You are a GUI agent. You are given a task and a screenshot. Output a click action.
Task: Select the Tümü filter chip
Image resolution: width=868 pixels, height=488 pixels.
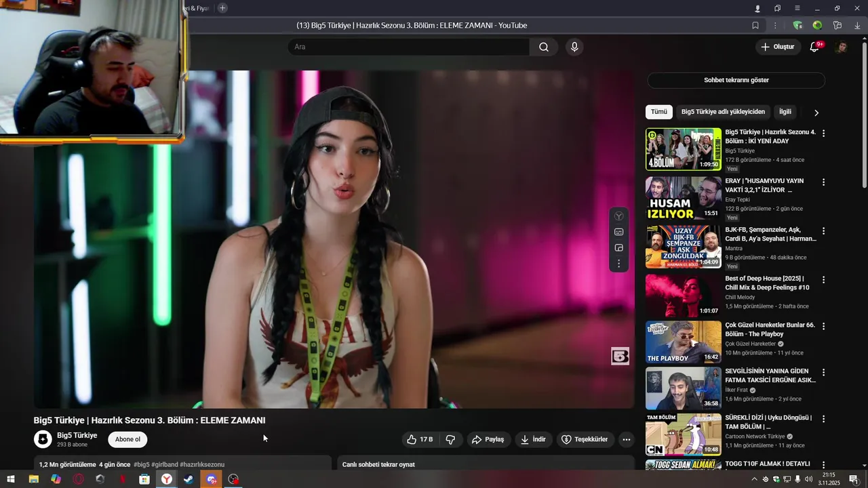point(659,112)
